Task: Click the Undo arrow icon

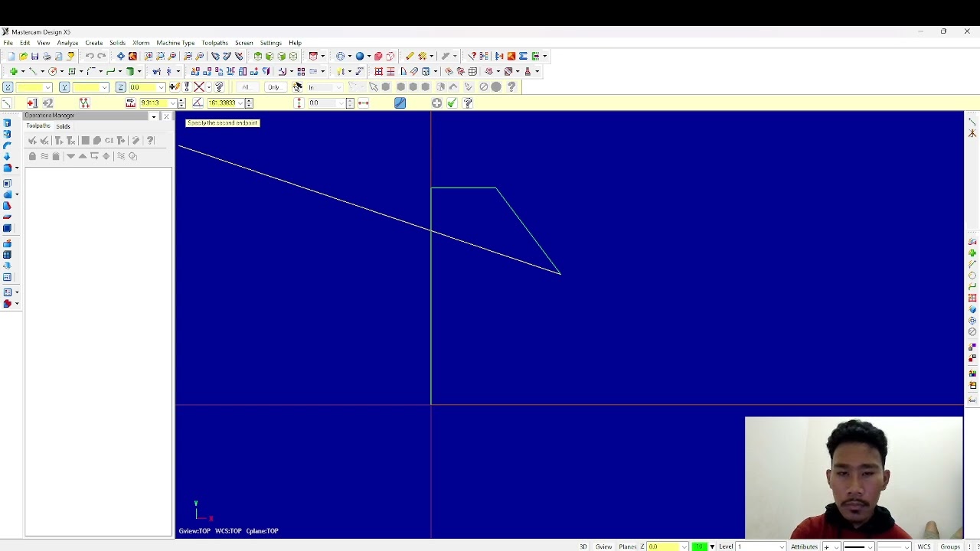Action: 89,56
